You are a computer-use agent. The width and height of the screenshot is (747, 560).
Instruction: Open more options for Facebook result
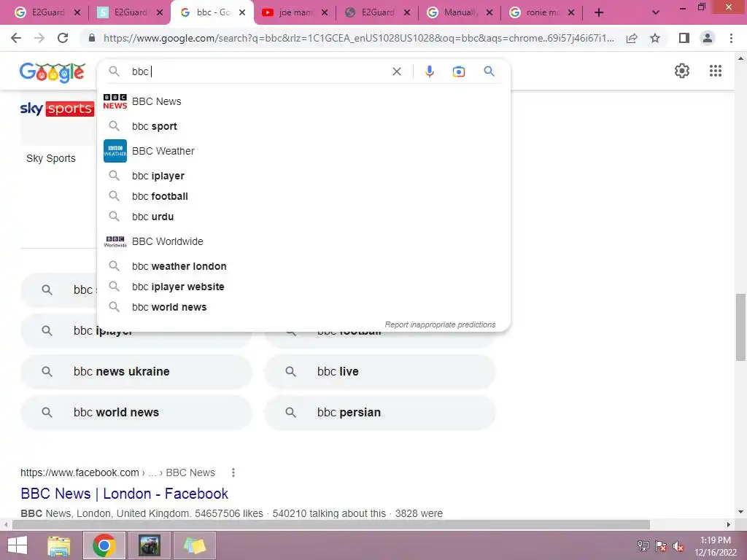coord(233,472)
